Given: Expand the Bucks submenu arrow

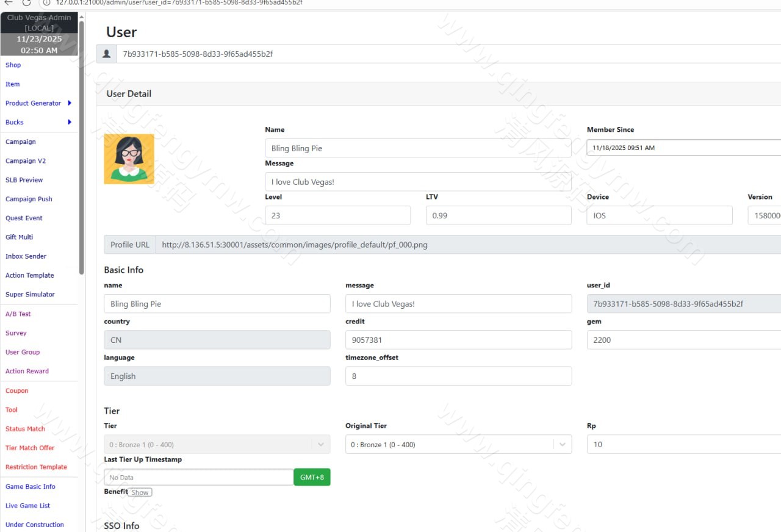Looking at the screenshot, I should (x=70, y=122).
